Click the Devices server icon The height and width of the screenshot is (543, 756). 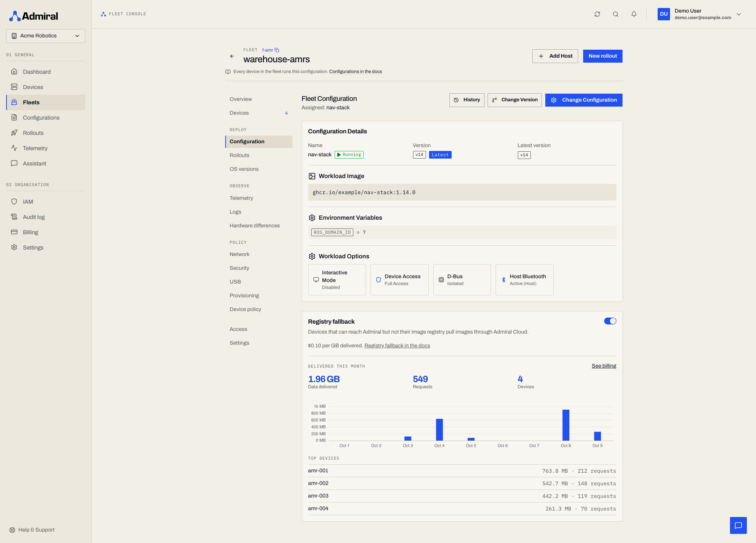coord(14,87)
